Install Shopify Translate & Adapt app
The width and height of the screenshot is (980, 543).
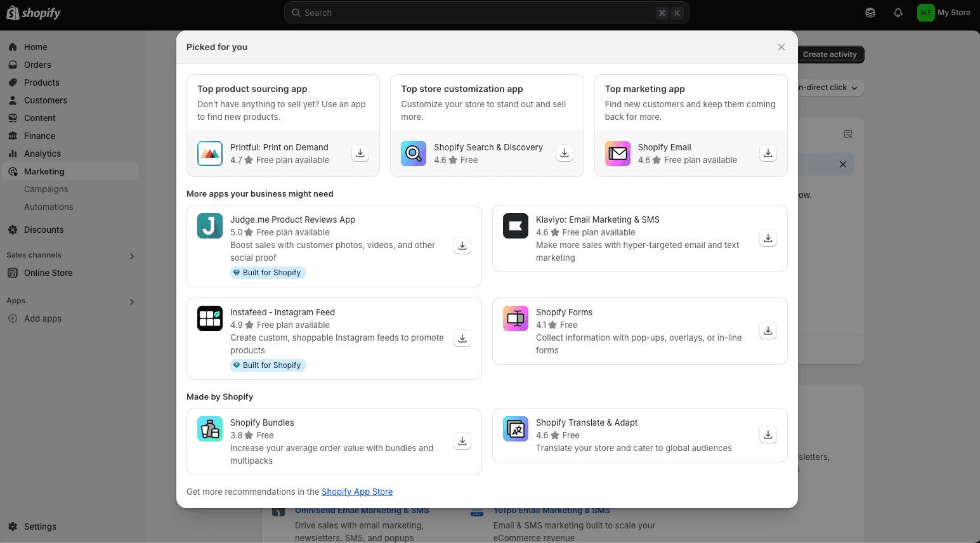pyautogui.click(x=768, y=435)
